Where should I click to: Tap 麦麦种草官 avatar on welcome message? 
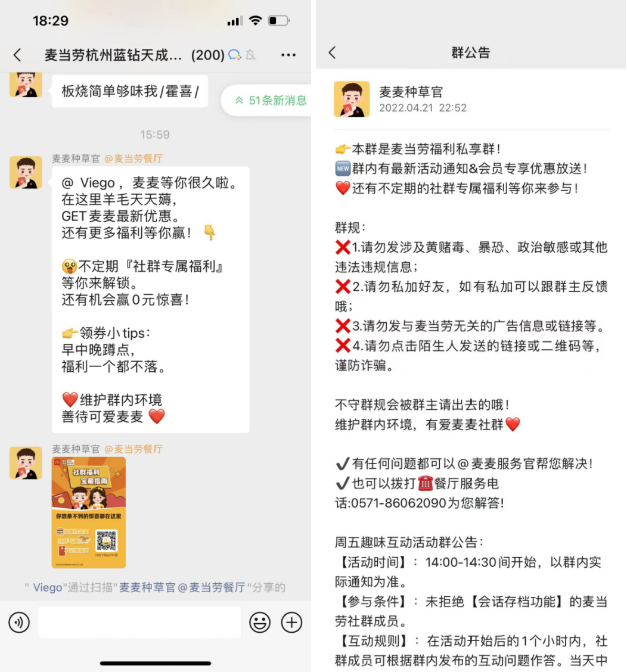coord(26,172)
